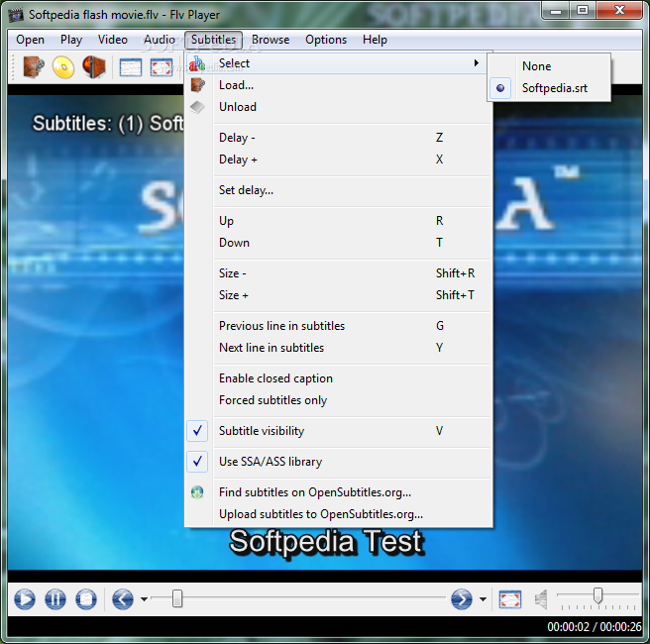This screenshot has width=650, height=644.
Task: Maximize the Flv Player window
Action: pyautogui.click(x=583, y=11)
